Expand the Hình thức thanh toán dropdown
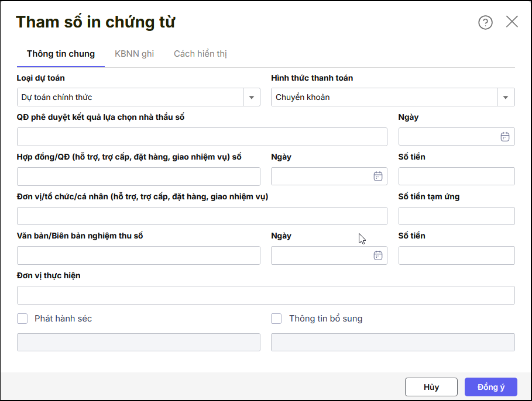Screen dimensions: 532x401 click(x=506, y=97)
